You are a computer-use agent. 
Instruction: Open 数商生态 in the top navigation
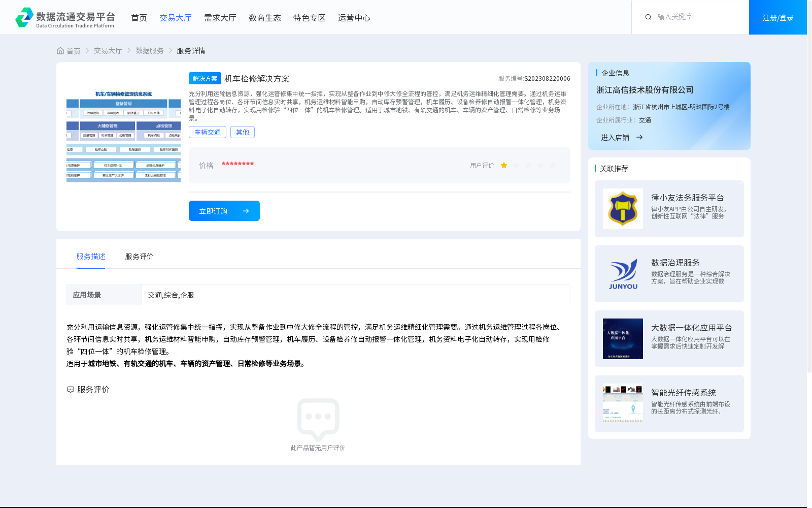click(x=265, y=18)
